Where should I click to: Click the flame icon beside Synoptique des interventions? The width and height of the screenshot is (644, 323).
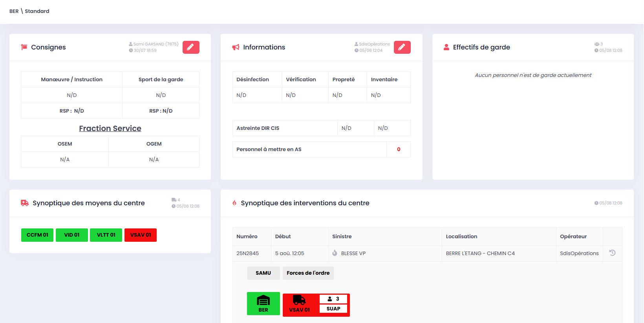(234, 203)
